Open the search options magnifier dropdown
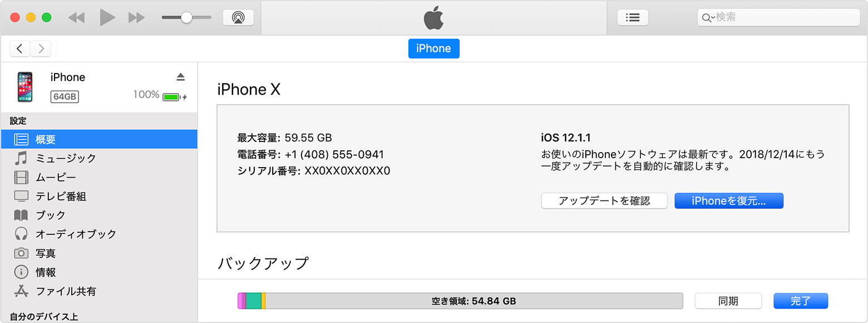868x323 pixels. 708,18
